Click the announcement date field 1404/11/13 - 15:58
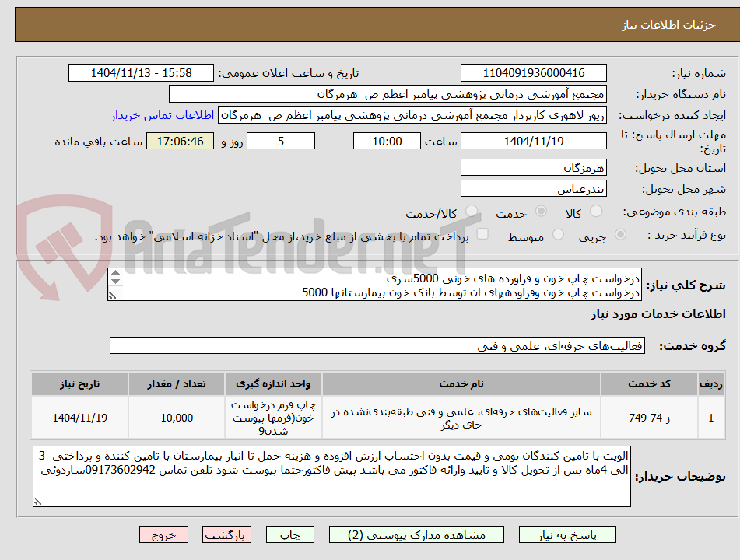 pos(141,73)
